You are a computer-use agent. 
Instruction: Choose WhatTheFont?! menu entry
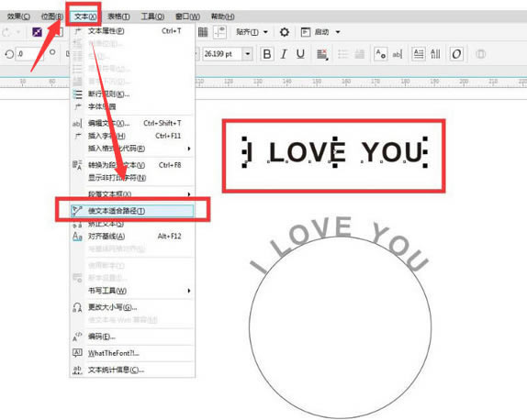pos(132,353)
